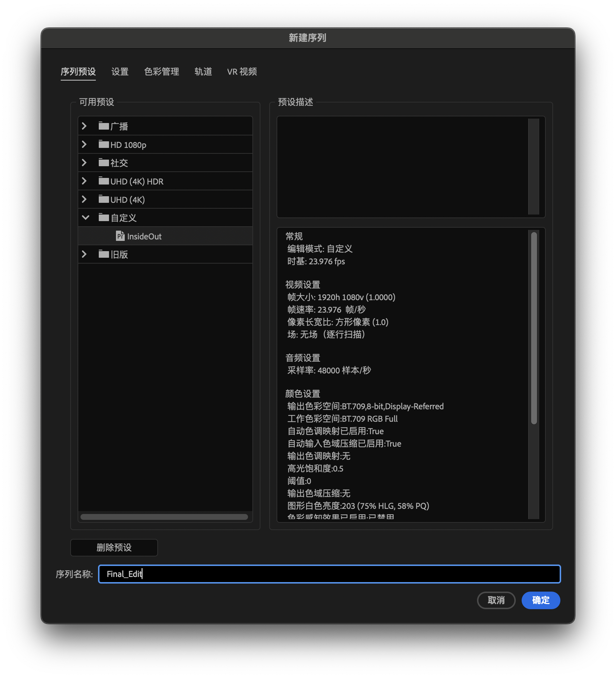Click the 视频设置 section heading
The height and width of the screenshot is (678, 616).
pyautogui.click(x=303, y=285)
